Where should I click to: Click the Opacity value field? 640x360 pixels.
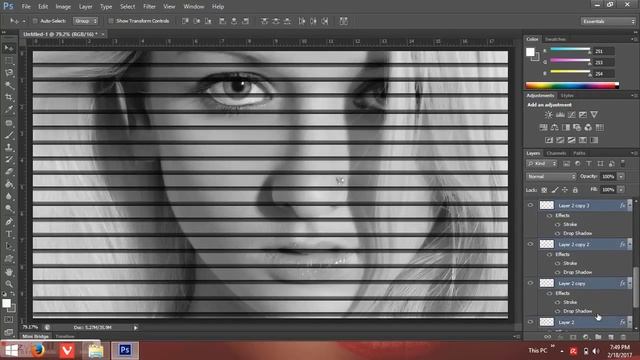[x=608, y=177]
